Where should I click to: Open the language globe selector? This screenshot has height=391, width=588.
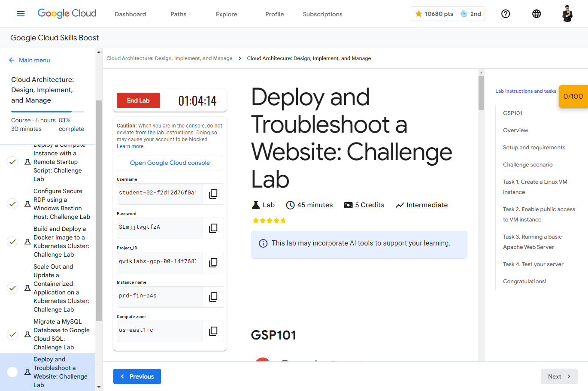(536, 14)
